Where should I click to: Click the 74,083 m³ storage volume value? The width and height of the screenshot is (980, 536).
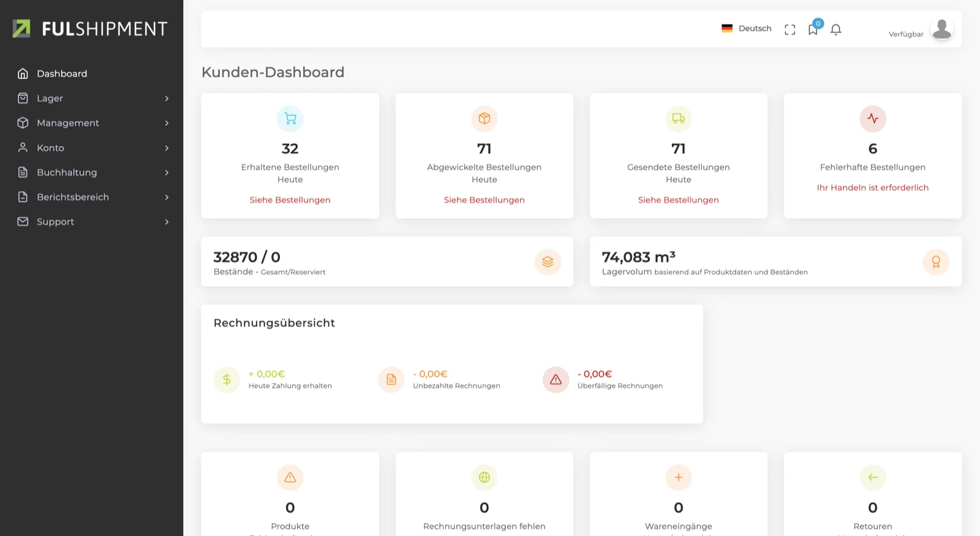pos(639,257)
